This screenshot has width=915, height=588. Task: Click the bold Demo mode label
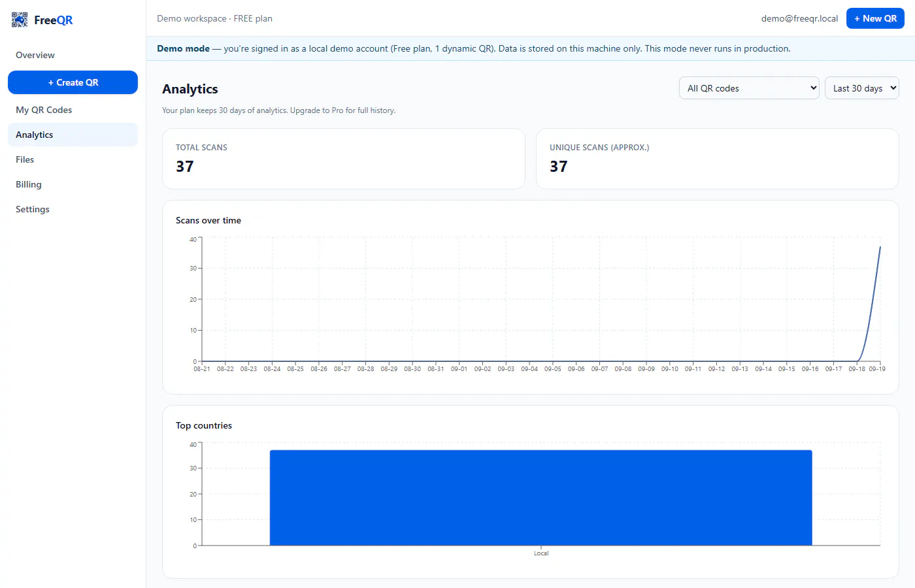coord(183,48)
